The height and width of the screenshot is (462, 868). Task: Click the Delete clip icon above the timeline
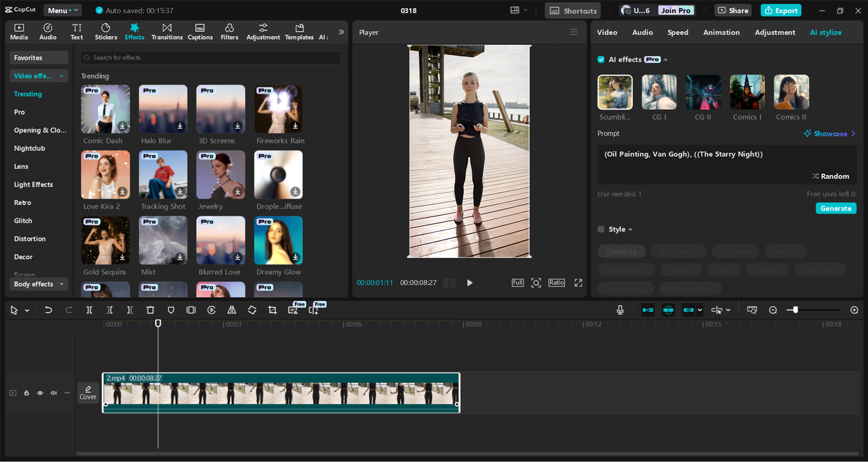click(x=150, y=310)
